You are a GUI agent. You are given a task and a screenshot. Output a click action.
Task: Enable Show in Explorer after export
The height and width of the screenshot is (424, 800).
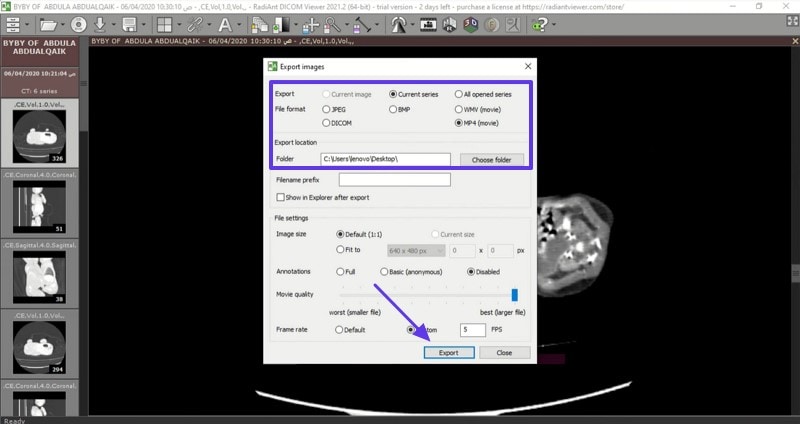click(x=280, y=197)
